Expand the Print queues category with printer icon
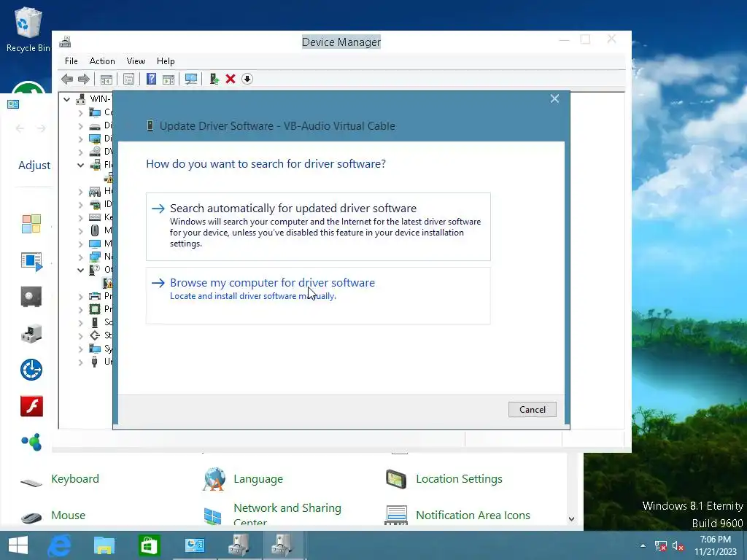This screenshot has width=747, height=560. tap(80, 296)
